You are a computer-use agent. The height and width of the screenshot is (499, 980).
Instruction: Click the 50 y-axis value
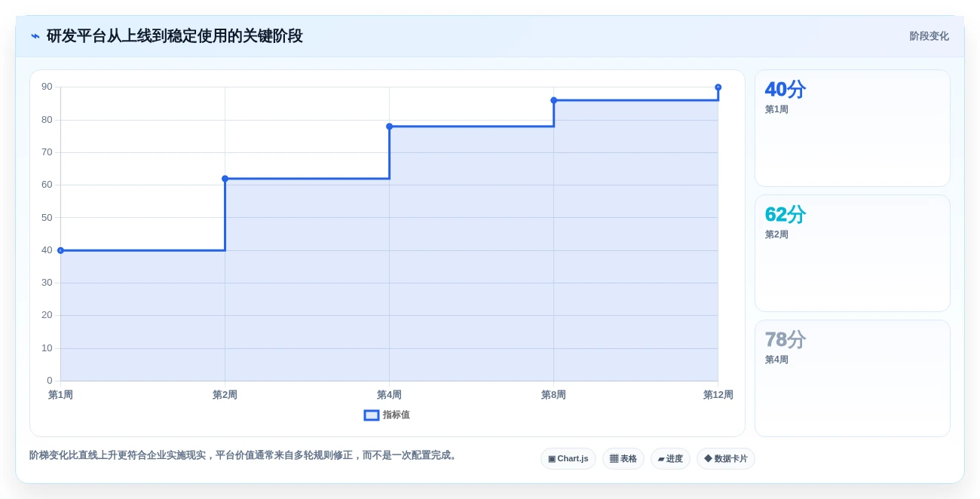47,217
